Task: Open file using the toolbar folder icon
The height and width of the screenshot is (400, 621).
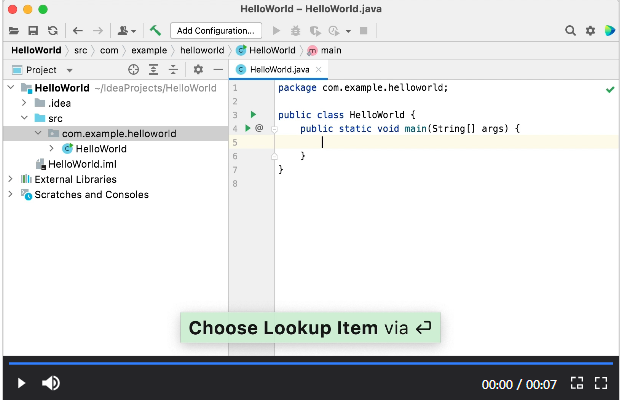Action: point(14,30)
